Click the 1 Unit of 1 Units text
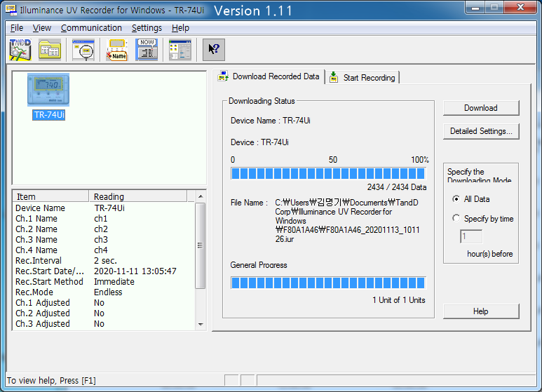 tap(399, 300)
